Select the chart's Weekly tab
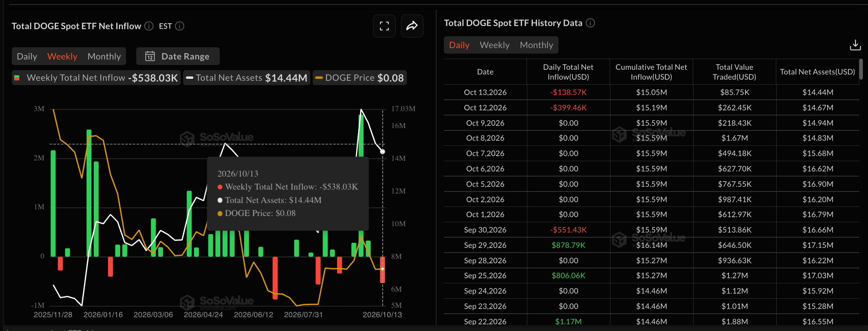Viewport: 868px width, 331px height. [62, 56]
